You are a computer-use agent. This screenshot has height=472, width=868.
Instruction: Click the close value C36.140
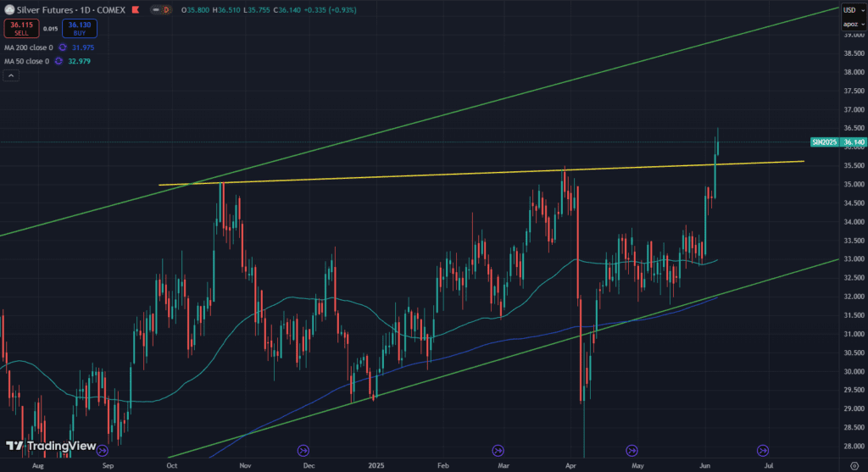pos(287,10)
